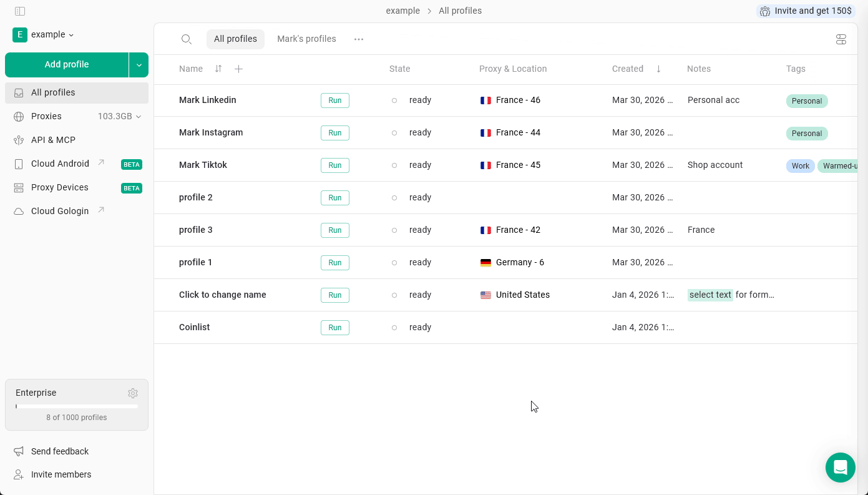Click the external link arrow beside Cloud Android
The width and height of the screenshot is (868, 495).
point(101,163)
